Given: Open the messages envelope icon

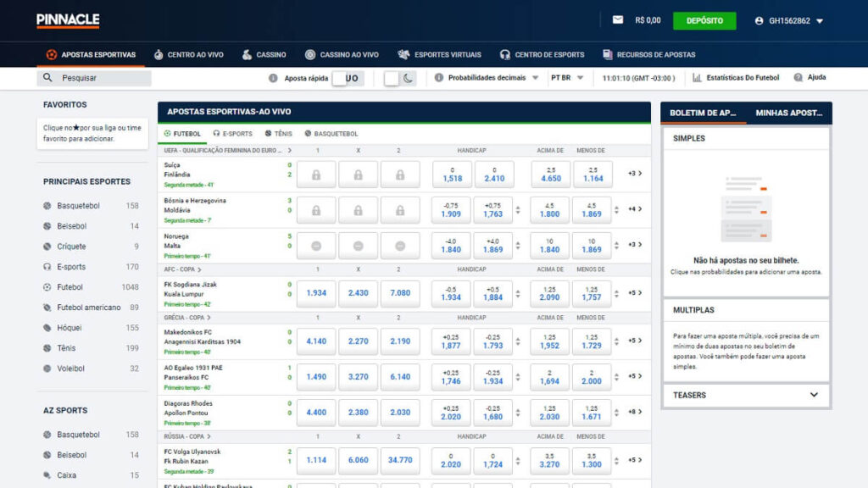Looking at the screenshot, I should (618, 20).
